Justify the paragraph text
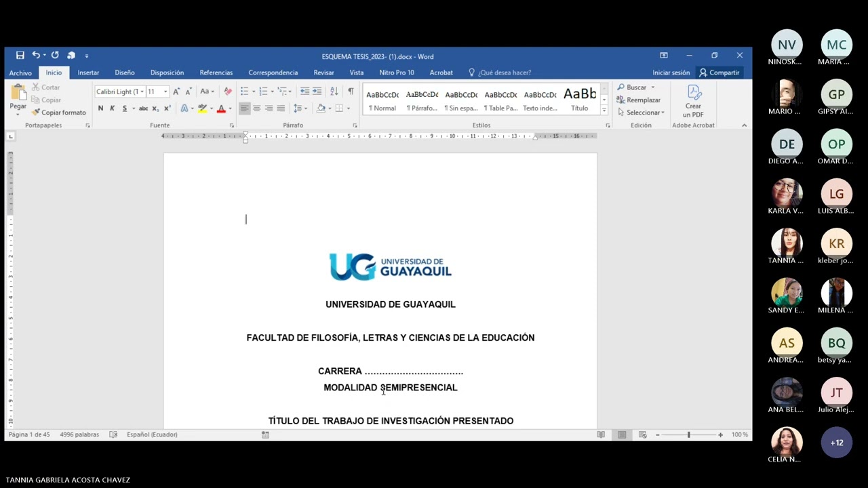The height and width of the screenshot is (488, 868). point(280,108)
